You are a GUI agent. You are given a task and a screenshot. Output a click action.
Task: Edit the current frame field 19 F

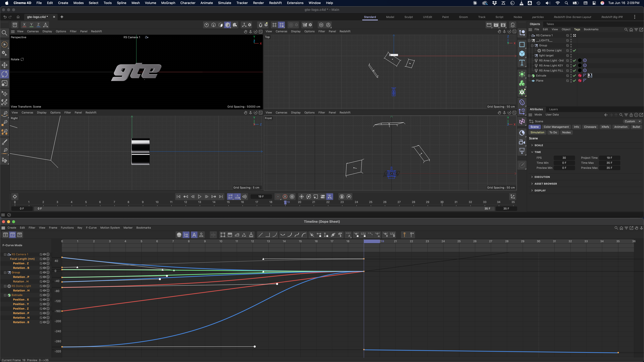coord(261,197)
